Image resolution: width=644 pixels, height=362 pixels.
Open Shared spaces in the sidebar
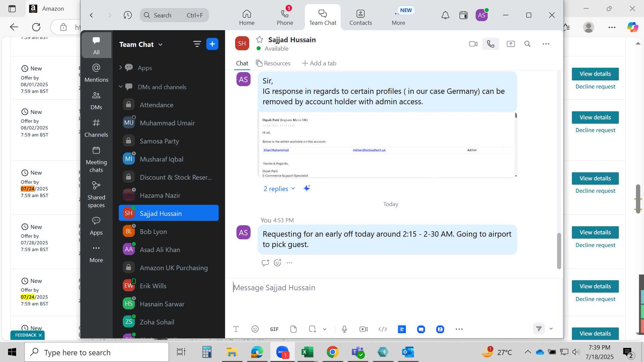click(x=96, y=195)
